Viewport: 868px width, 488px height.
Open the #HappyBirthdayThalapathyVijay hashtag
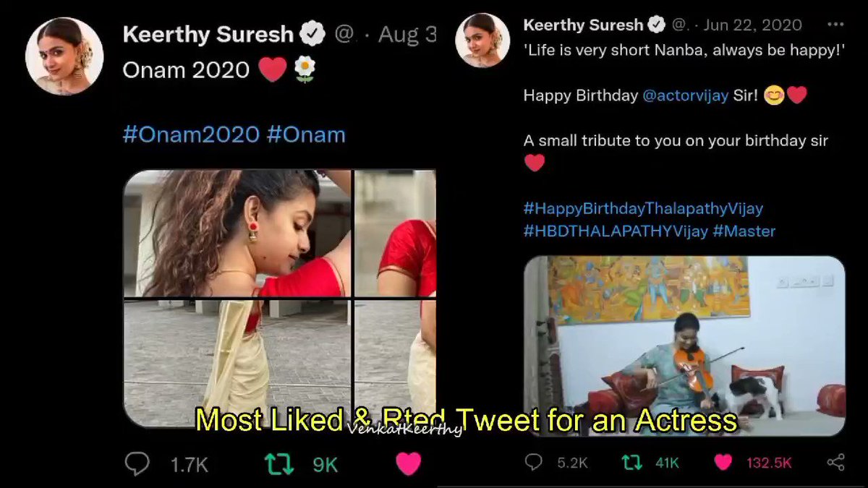[643, 209]
